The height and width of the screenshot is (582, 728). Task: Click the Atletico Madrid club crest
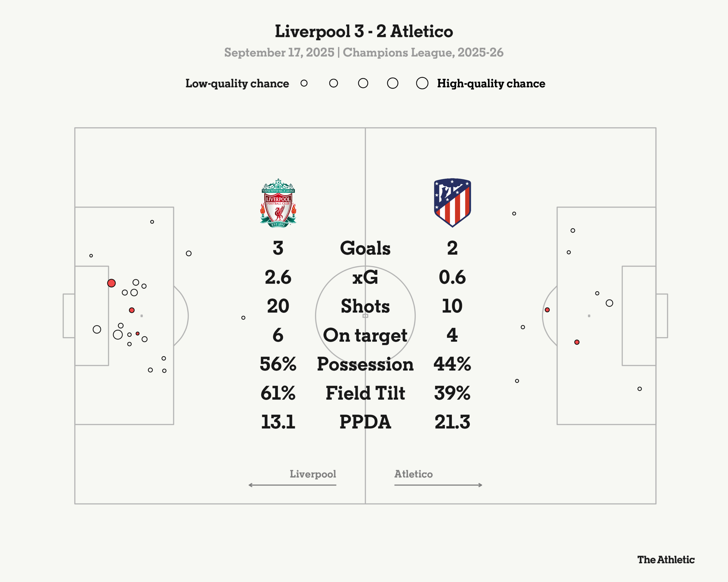click(452, 203)
